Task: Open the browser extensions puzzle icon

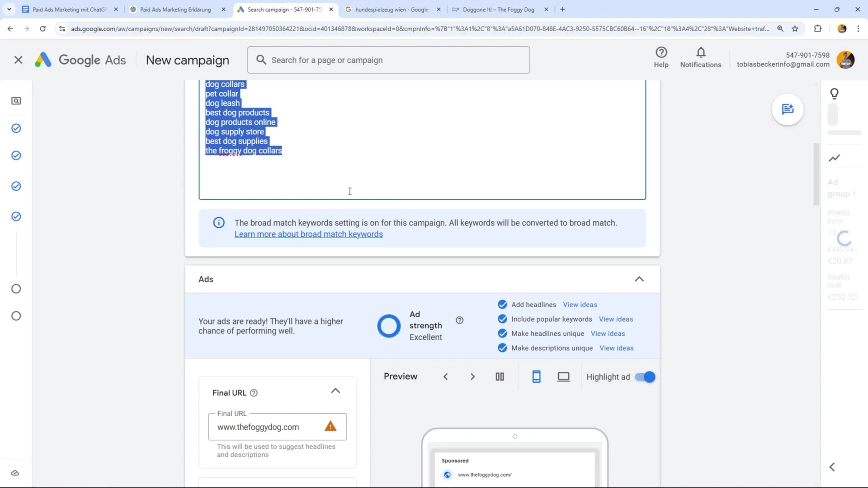Action: tap(817, 28)
